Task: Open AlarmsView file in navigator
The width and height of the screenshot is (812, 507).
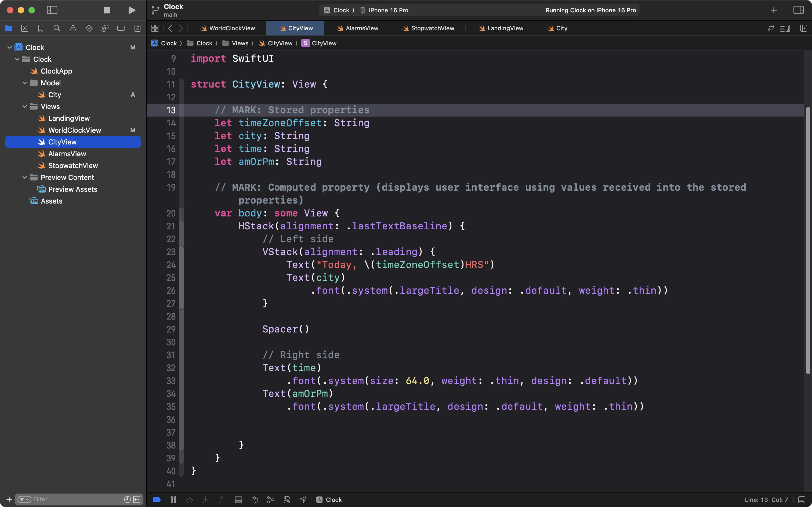Action: click(67, 154)
